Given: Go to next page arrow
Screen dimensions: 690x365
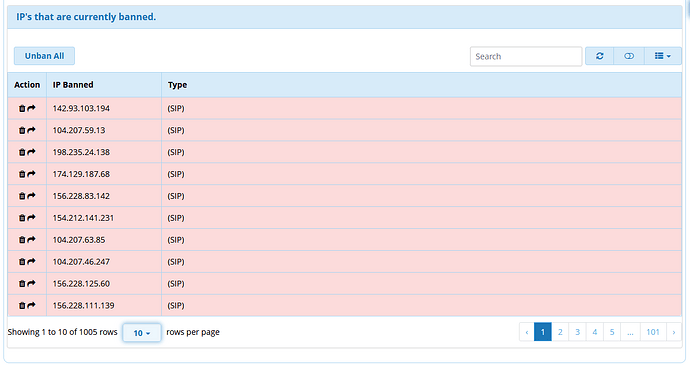Looking at the screenshot, I should tap(674, 332).
